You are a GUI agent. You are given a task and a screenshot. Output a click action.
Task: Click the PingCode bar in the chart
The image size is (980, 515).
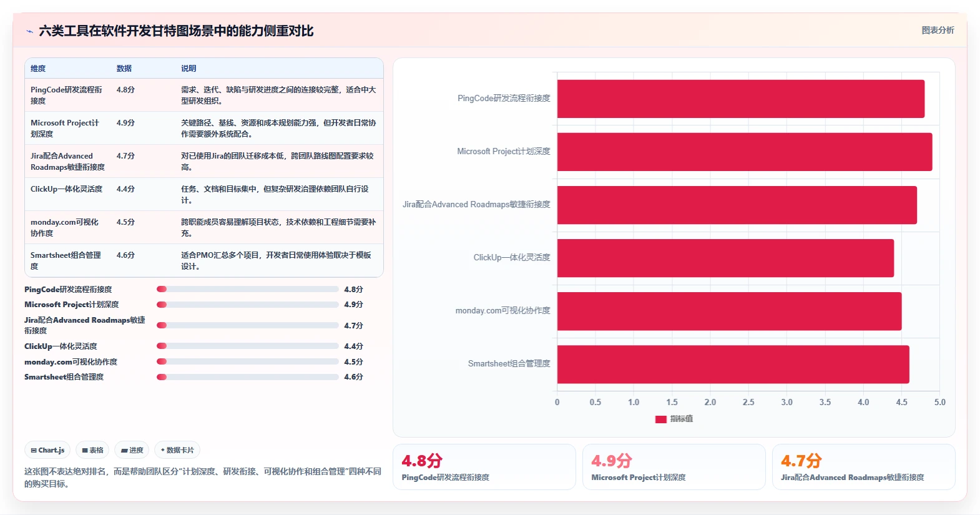click(x=741, y=99)
